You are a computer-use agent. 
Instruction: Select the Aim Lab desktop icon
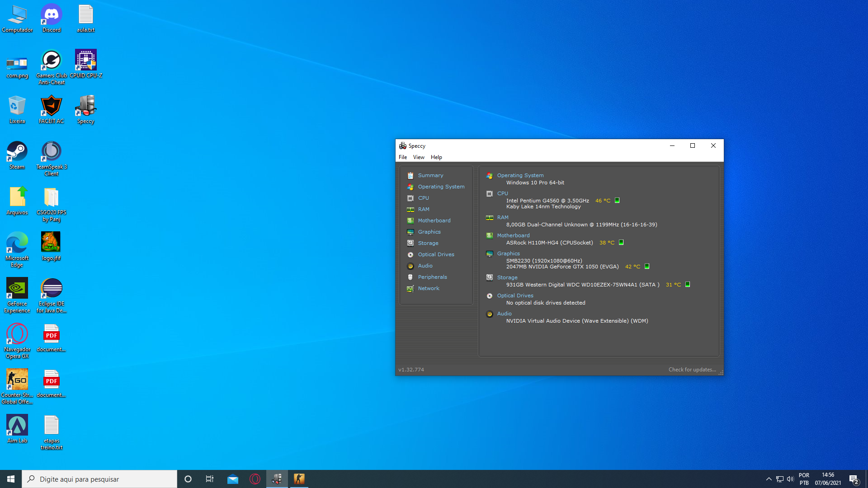pyautogui.click(x=17, y=429)
